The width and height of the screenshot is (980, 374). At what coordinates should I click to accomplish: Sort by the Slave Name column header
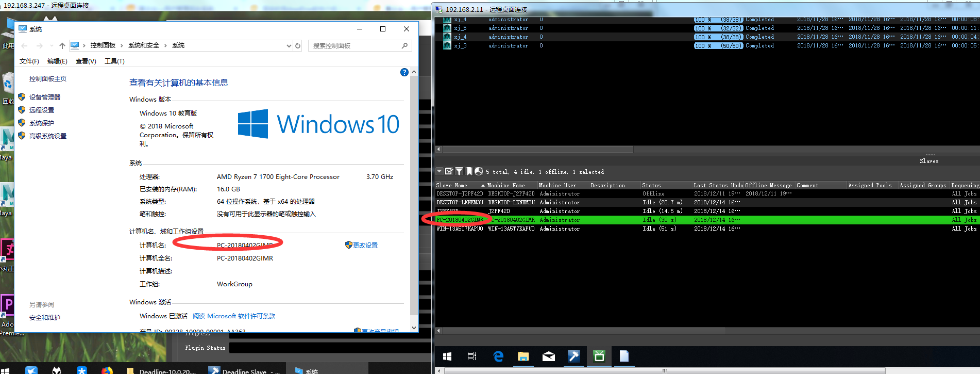click(456, 185)
